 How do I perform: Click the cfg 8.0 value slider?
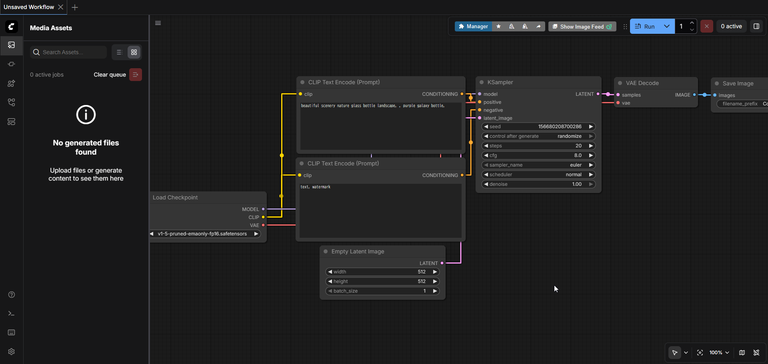538,155
